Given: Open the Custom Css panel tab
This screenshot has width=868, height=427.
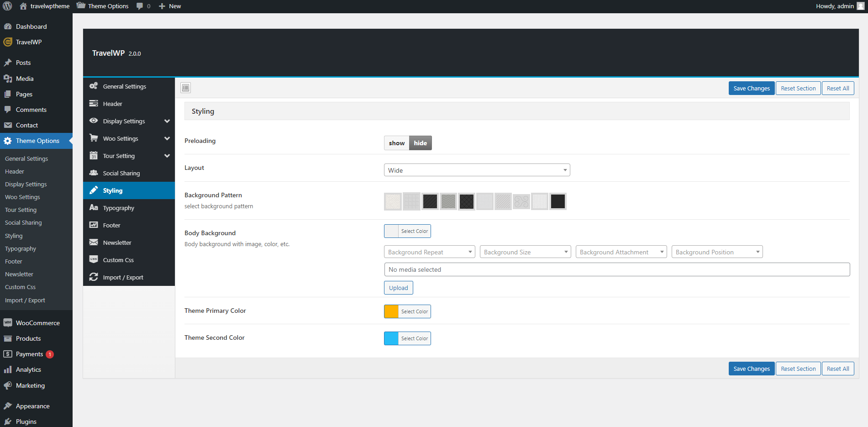Looking at the screenshot, I should 129,260.
